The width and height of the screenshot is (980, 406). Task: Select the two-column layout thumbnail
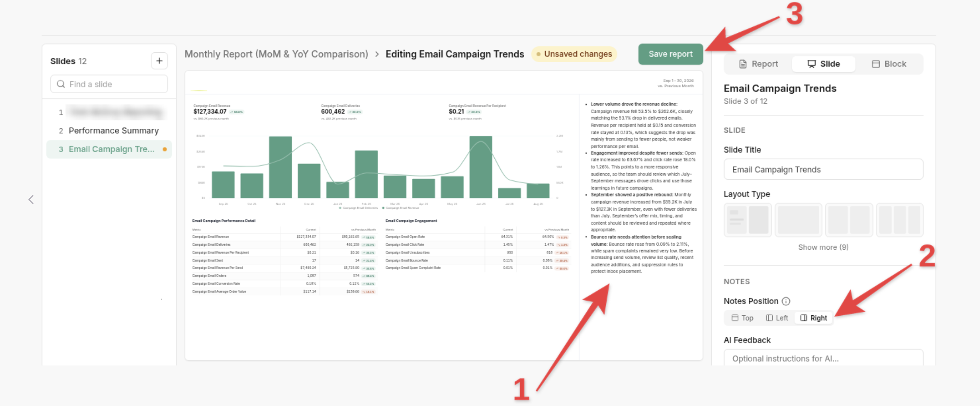click(x=849, y=220)
